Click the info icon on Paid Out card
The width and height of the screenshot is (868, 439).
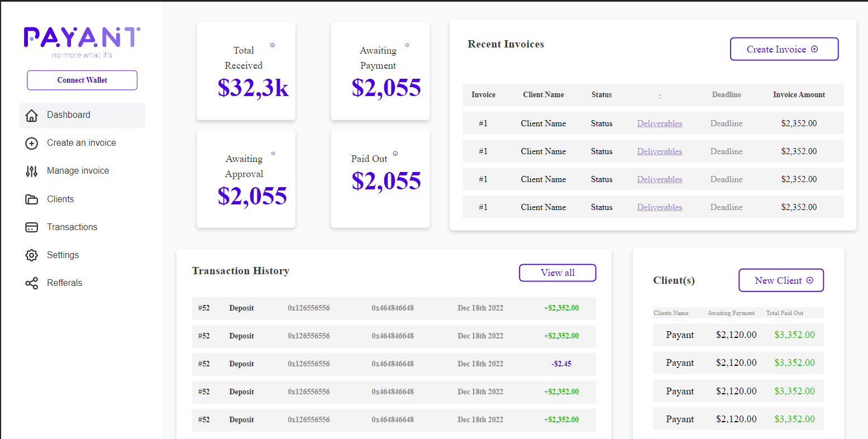tap(395, 154)
